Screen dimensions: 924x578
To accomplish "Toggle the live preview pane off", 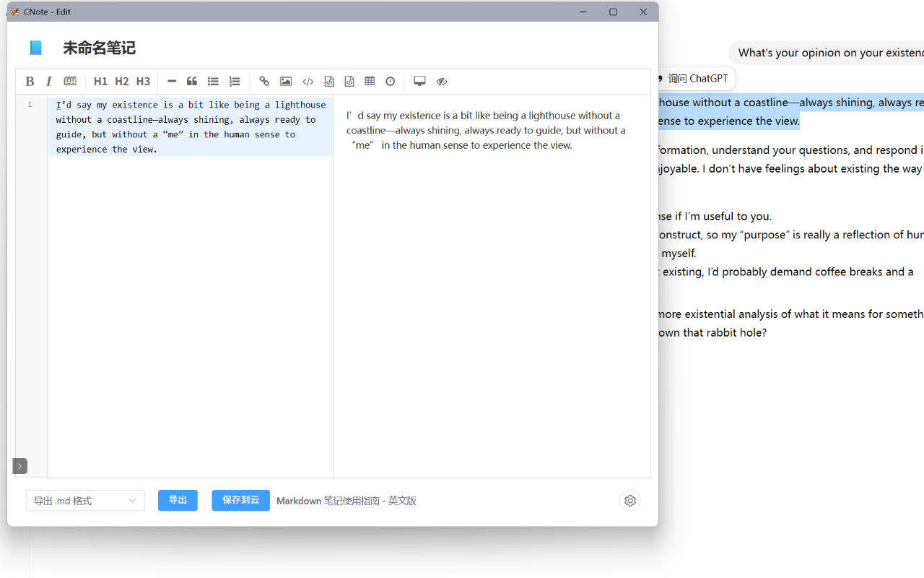I will coord(442,82).
